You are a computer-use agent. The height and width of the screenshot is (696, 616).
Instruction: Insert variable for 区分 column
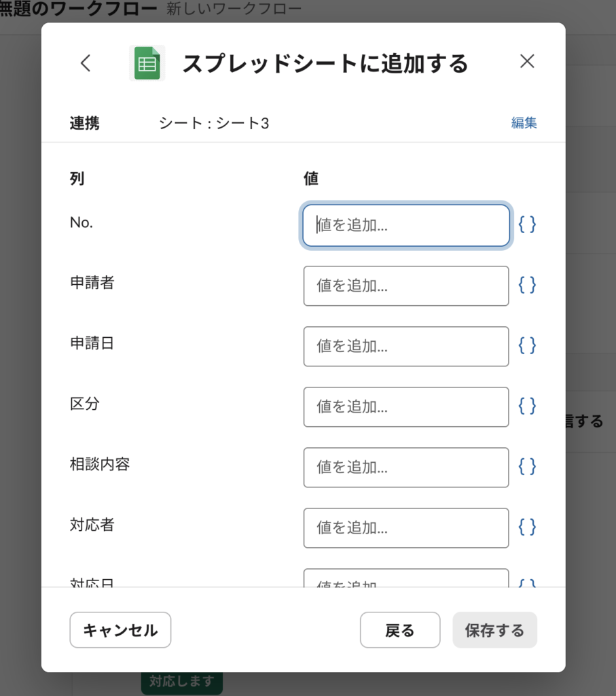point(527,406)
